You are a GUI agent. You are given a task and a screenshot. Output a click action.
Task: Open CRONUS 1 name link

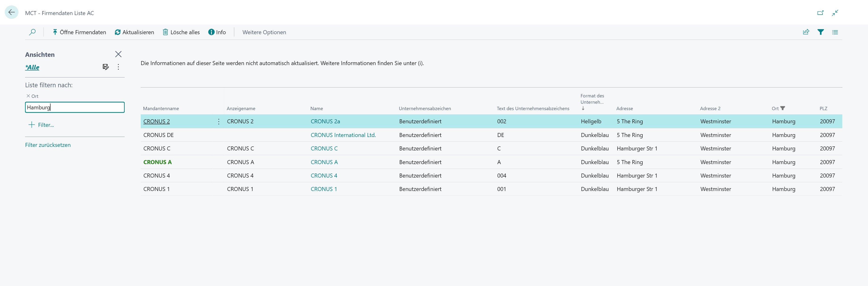tap(323, 189)
